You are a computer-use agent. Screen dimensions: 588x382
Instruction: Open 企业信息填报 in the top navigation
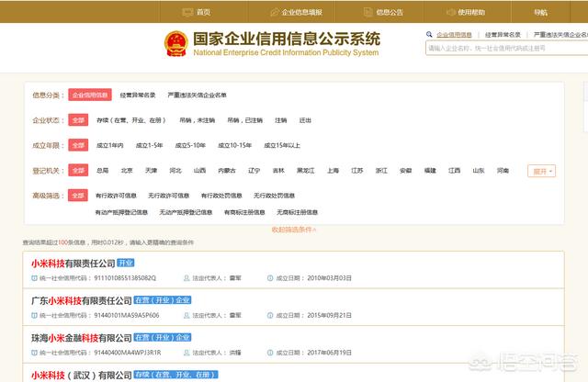[x=302, y=12]
